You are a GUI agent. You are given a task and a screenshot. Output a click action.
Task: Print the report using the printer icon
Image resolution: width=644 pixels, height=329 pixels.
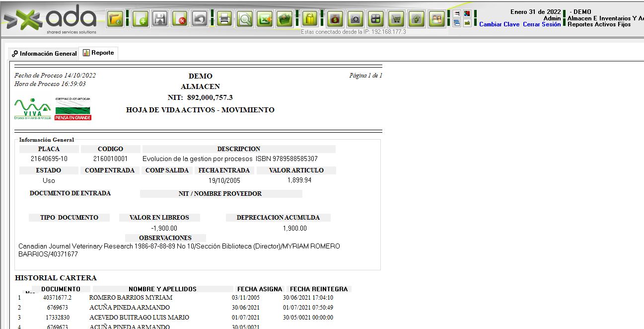pyautogui.click(x=224, y=19)
